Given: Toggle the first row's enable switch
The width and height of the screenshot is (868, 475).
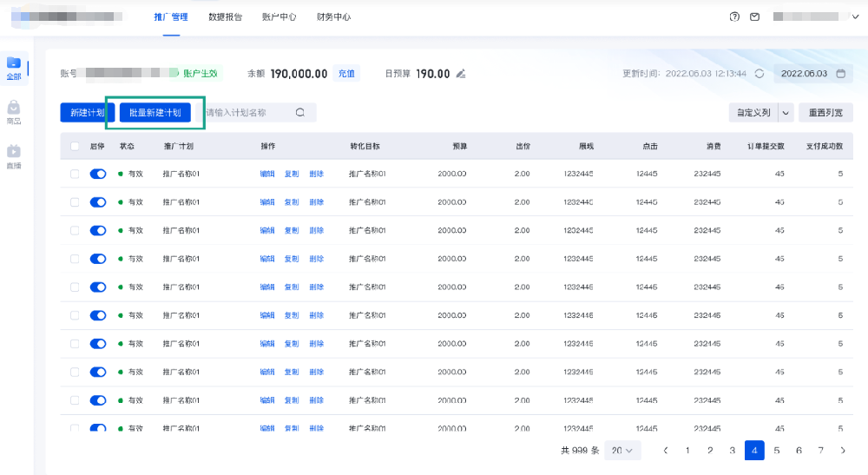Looking at the screenshot, I should 98,174.
